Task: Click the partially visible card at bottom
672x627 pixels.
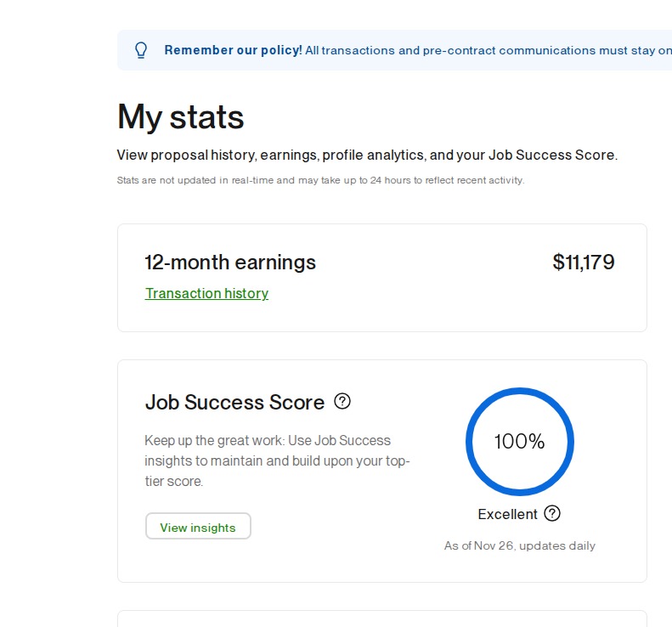Action: (x=381, y=619)
